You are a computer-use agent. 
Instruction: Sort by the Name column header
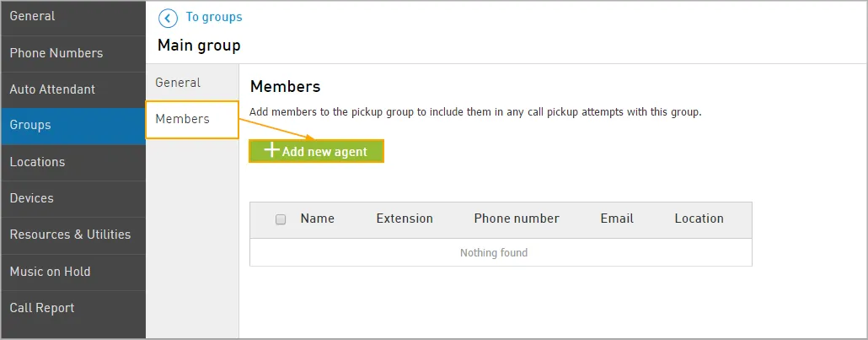(x=317, y=219)
